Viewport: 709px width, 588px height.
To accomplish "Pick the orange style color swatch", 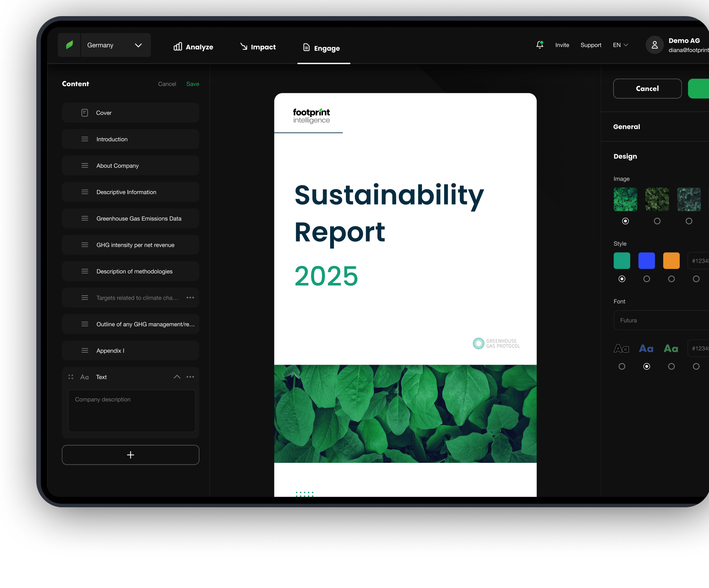I will [x=671, y=261].
